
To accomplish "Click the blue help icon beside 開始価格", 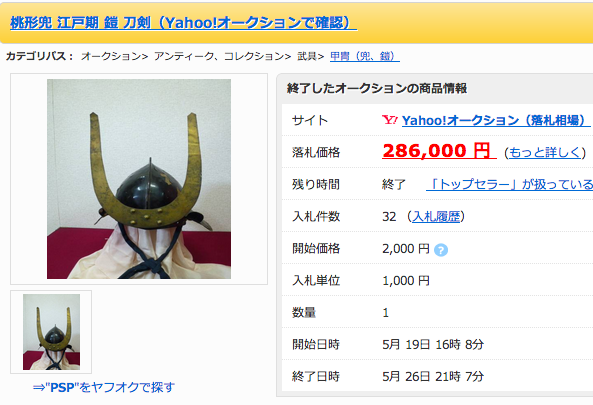I will click(441, 250).
